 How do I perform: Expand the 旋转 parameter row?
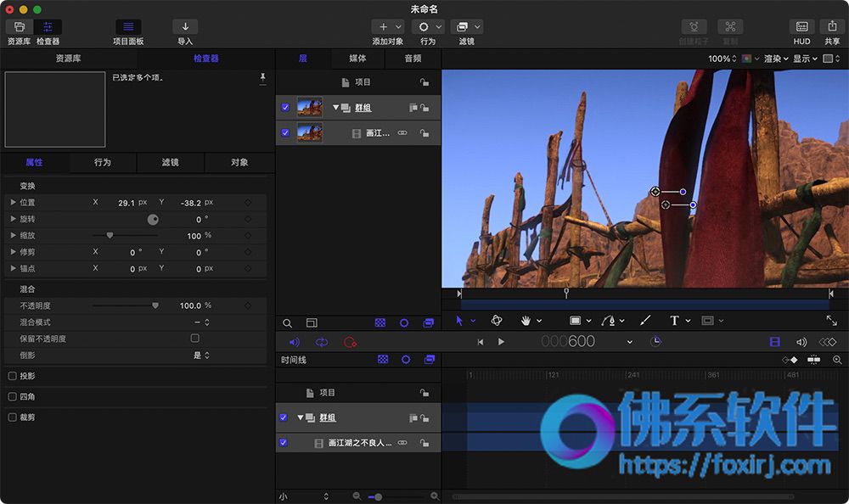point(13,219)
